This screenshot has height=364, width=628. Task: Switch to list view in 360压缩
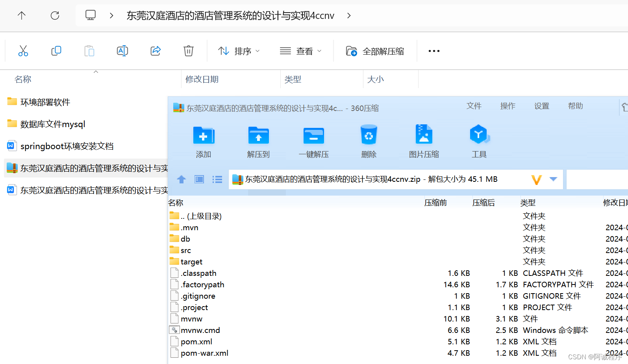coord(217,179)
